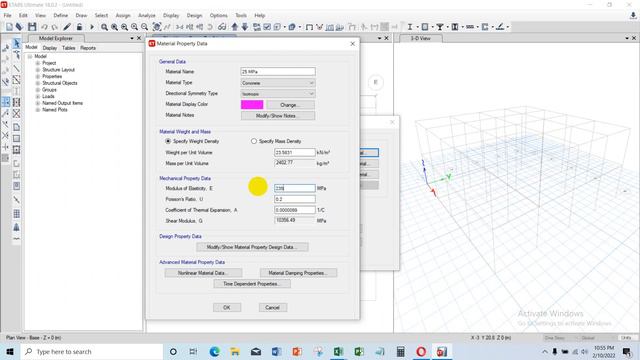This screenshot has height=360, width=640.
Task: Click the Save floppy disk icon
Action: [32, 27]
